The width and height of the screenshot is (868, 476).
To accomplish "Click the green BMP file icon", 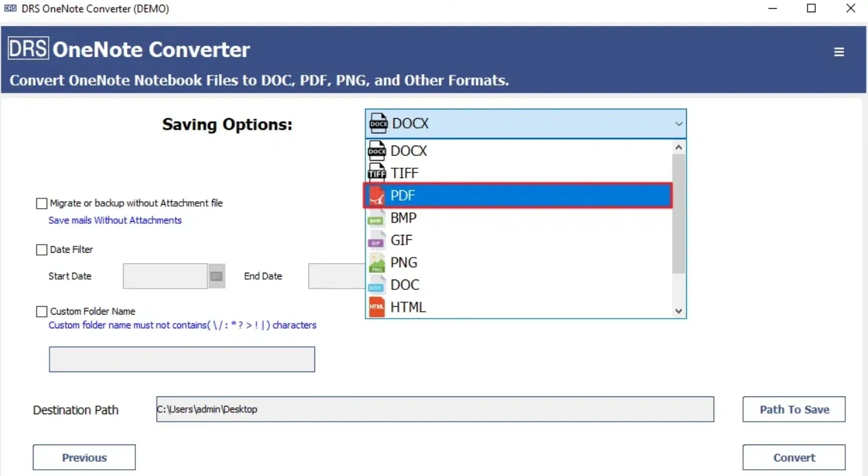I will tap(377, 218).
